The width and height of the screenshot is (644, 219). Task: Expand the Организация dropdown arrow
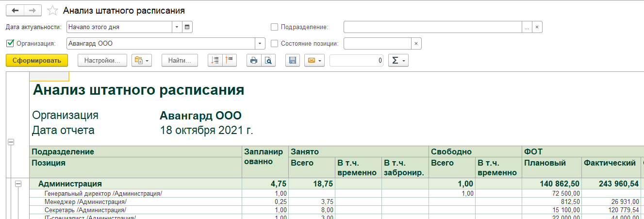pyautogui.click(x=261, y=44)
